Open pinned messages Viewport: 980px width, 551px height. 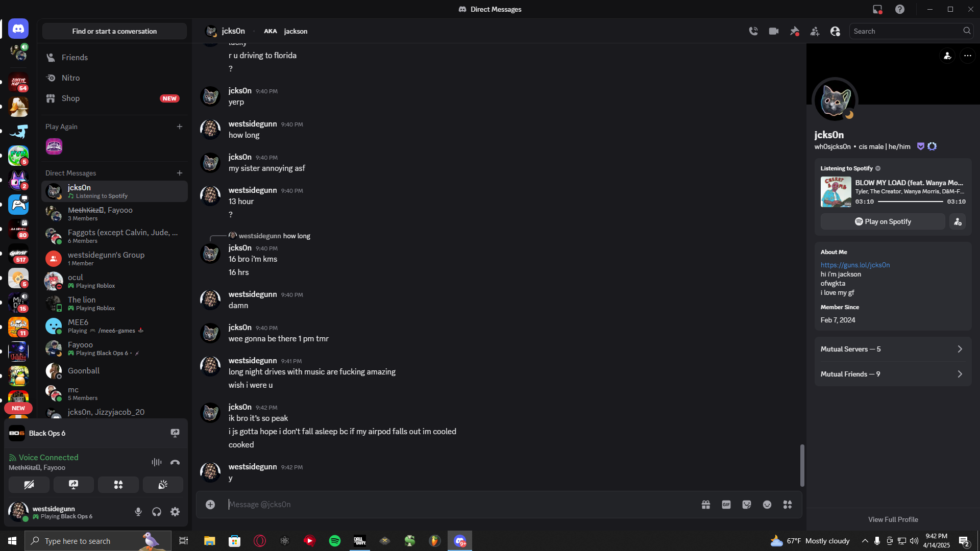pos(794,31)
